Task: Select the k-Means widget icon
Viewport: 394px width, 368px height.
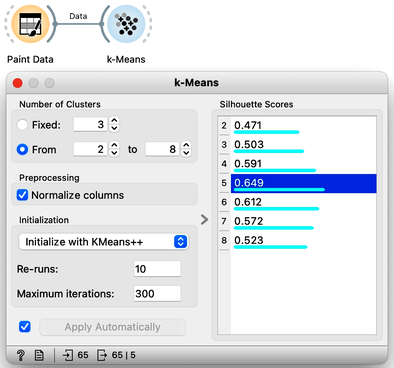Action: click(126, 24)
